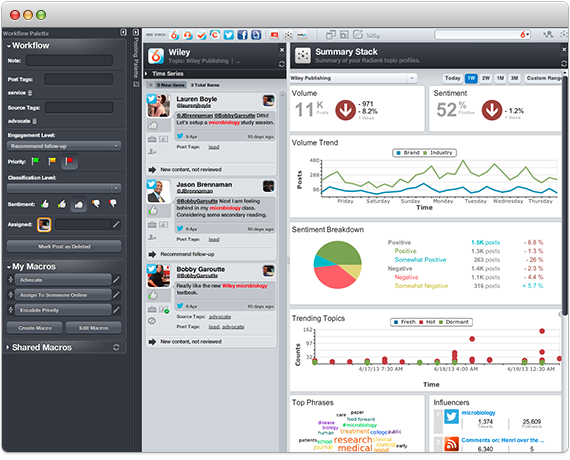Click Mark Post as Deleted button

pos(64,246)
